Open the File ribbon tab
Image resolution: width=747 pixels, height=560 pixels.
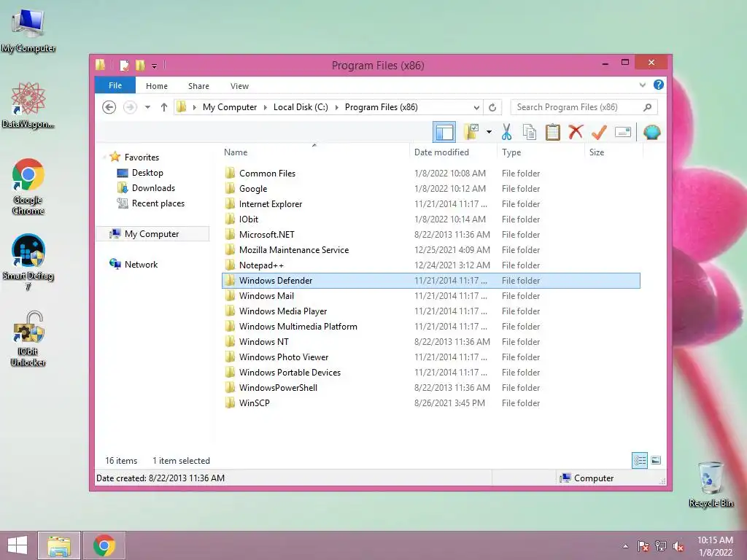[x=115, y=86]
